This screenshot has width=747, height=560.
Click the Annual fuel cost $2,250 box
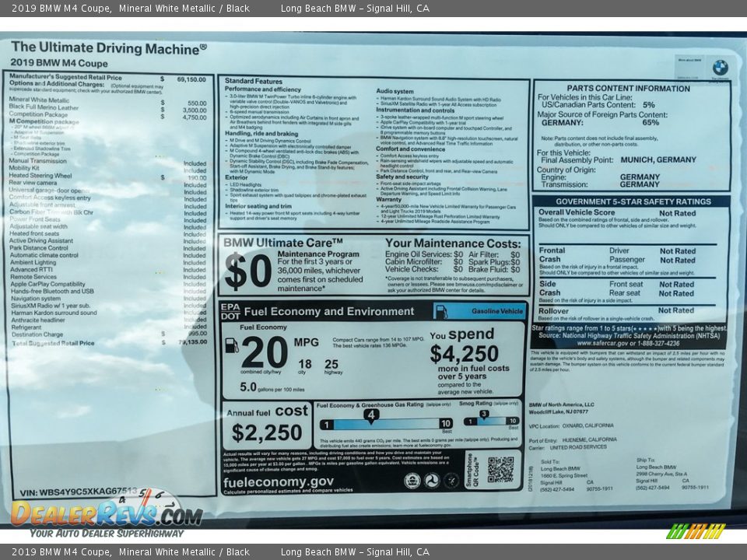point(267,425)
